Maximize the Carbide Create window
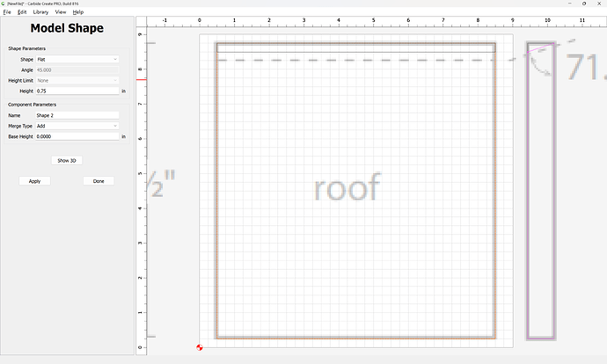This screenshot has width=607, height=364. coord(584,4)
